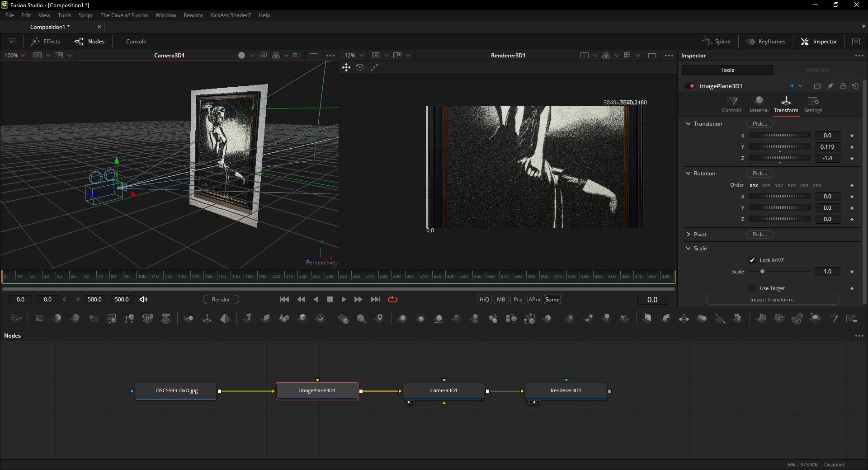Click Import Transform... button
Viewport: 868px width, 470px height.
pos(773,300)
